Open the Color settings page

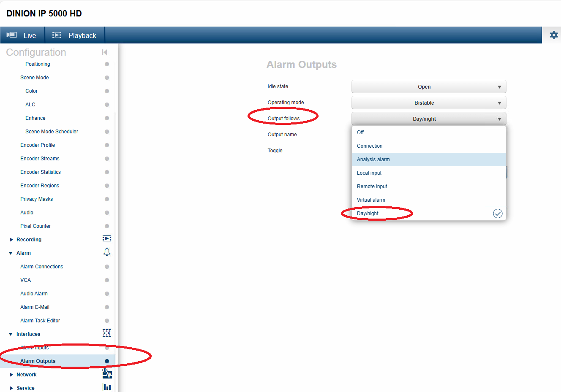pos(31,91)
